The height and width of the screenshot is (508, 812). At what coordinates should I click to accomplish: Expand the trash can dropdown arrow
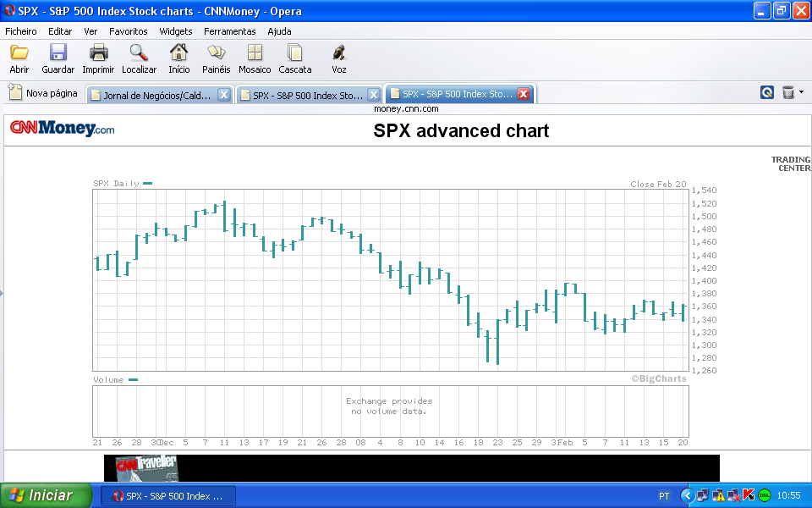(801, 92)
